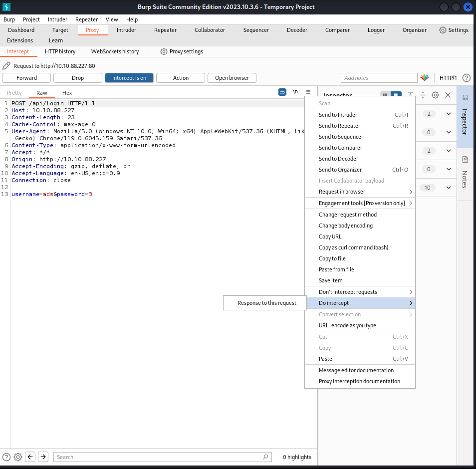476x469 pixels.
Task: Click Open browser button
Action: 232,78
